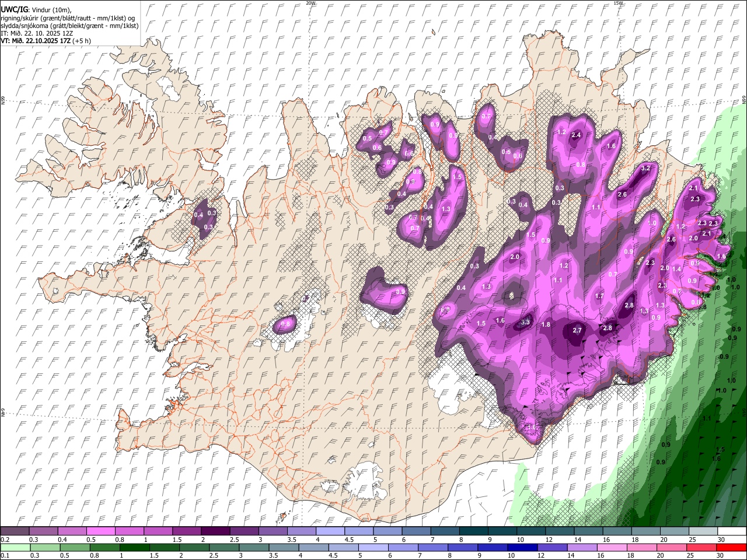
Task: Select the 3.2 snowfall value in the northeast
Action: coord(645,168)
